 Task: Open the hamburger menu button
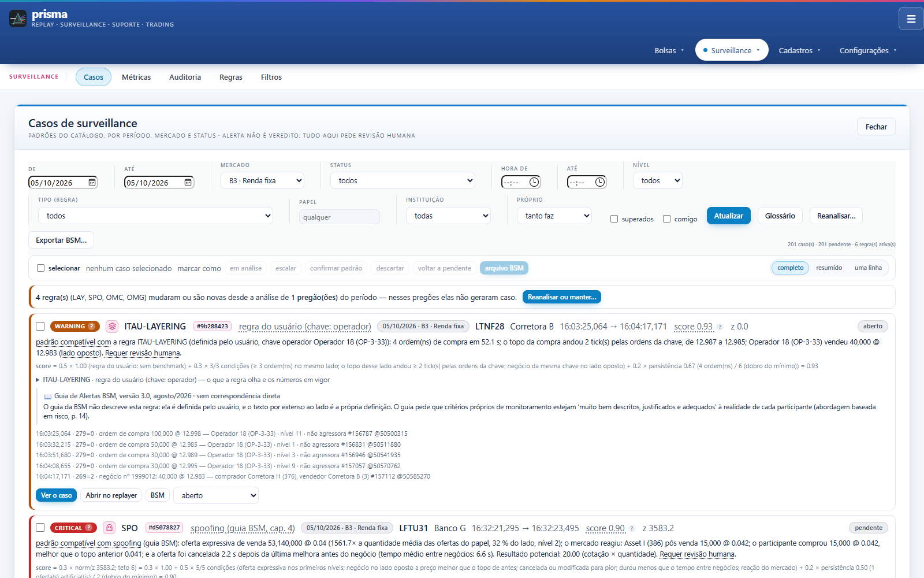pos(911,18)
